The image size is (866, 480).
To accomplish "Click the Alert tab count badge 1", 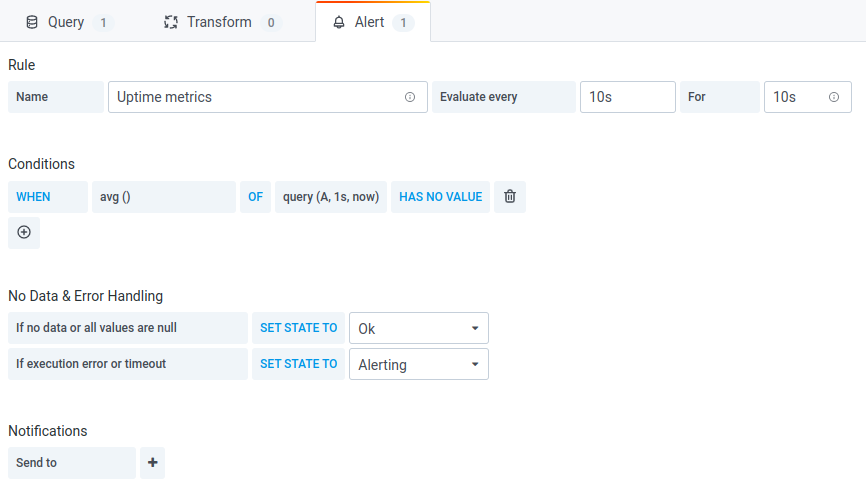I will [x=403, y=23].
